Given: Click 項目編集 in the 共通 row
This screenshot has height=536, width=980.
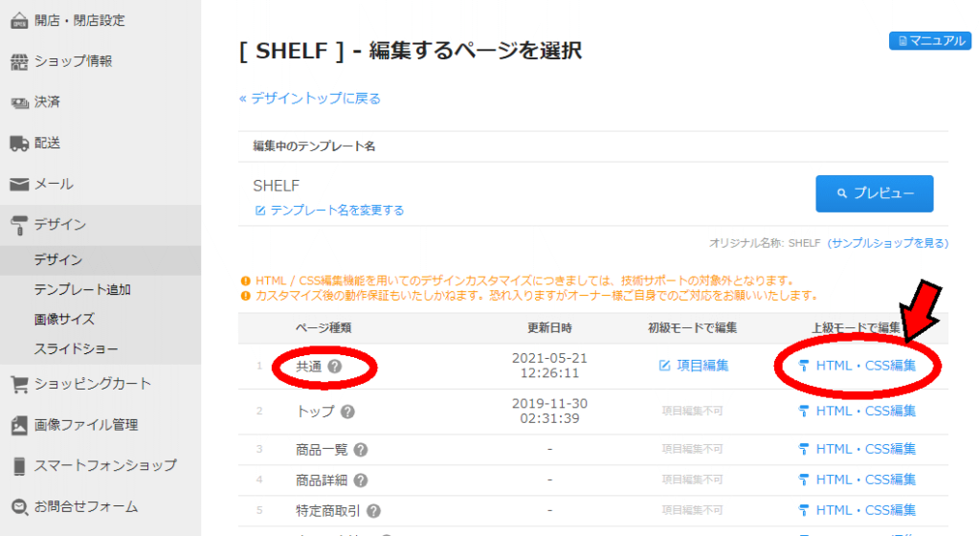Looking at the screenshot, I should pos(694,366).
